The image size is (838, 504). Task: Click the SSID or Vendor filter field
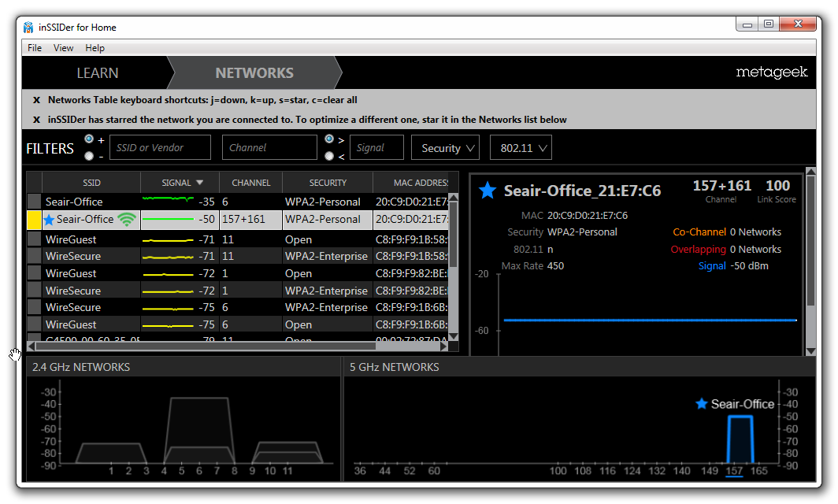coord(160,147)
